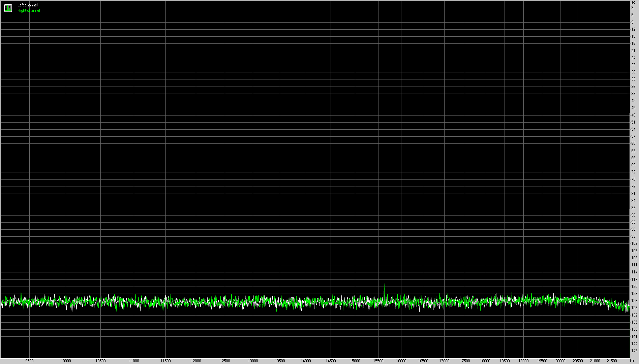This screenshot has height=364, width=639.
Task: Select the Right channel legend label
Action: [x=29, y=10]
